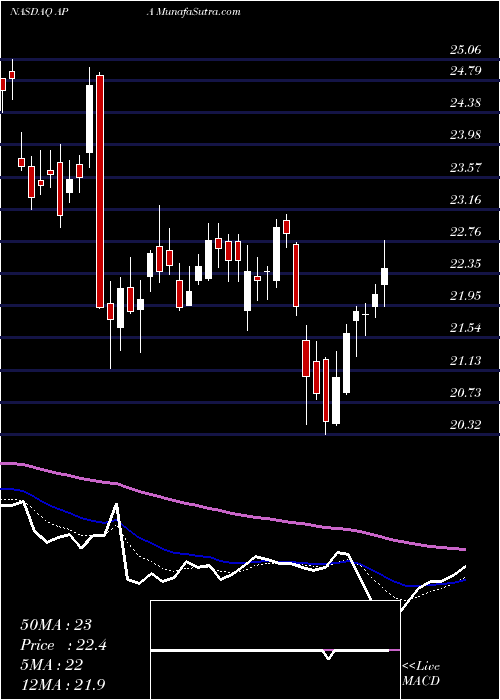The width and height of the screenshot is (500, 700).
Task: Click the 25.06 price axis label
Action: [x=466, y=50]
